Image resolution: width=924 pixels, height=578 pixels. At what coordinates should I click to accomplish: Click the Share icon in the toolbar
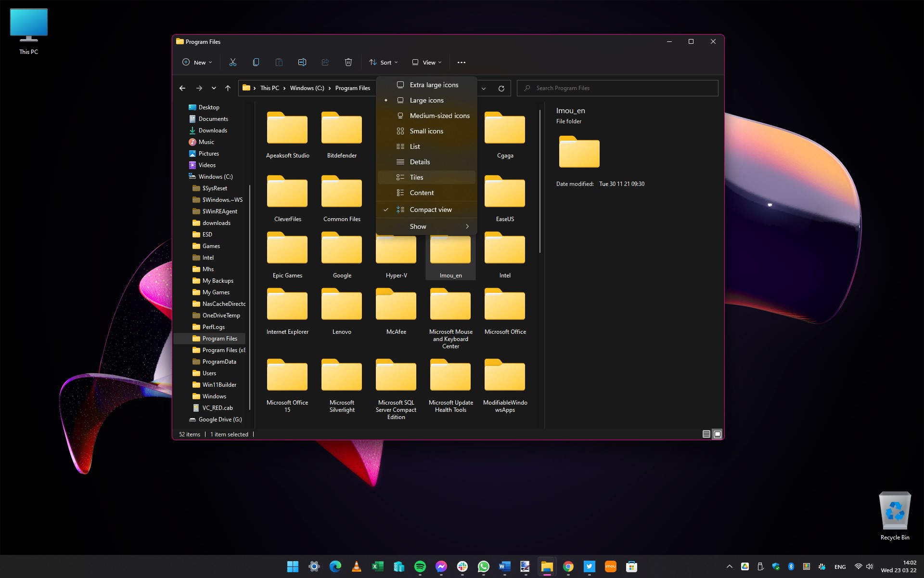coord(325,62)
